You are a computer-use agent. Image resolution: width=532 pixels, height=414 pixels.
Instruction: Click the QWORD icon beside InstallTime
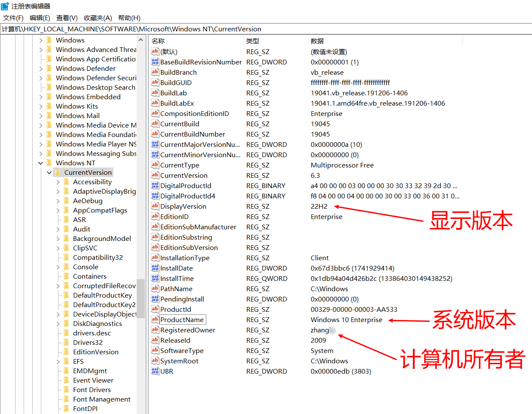point(155,278)
